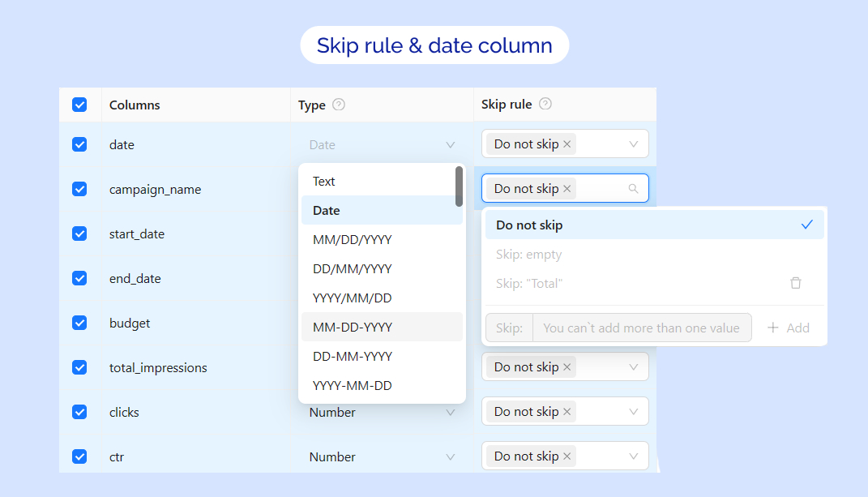Delete the Skip: "Total" rule with trash icon
The height and width of the screenshot is (497, 868).
pos(796,283)
